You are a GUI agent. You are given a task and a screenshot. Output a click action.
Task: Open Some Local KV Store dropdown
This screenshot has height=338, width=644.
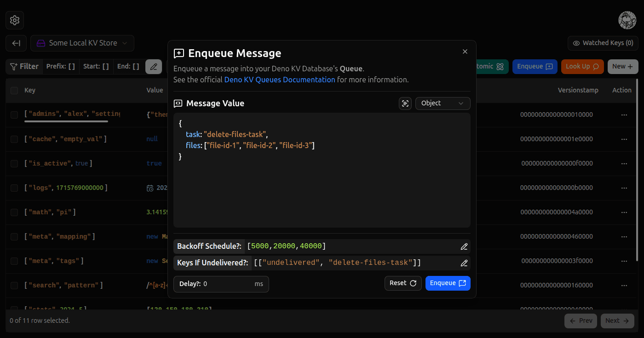[82, 43]
